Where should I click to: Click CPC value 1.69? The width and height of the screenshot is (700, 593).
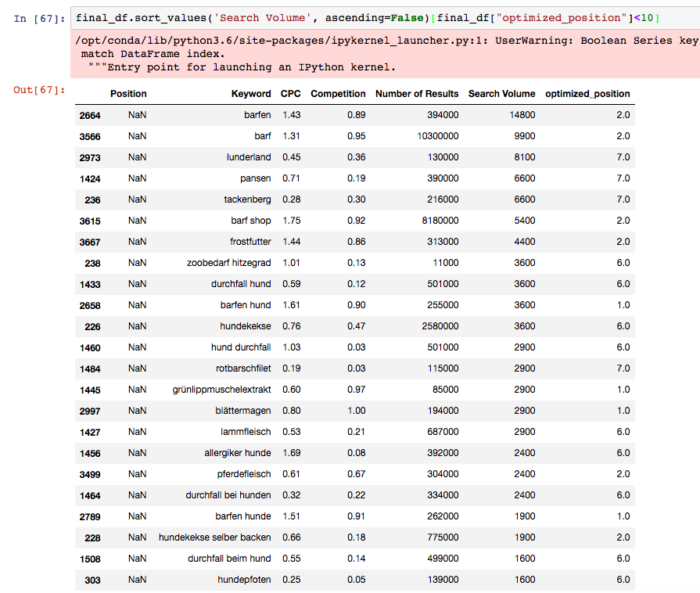(x=292, y=453)
